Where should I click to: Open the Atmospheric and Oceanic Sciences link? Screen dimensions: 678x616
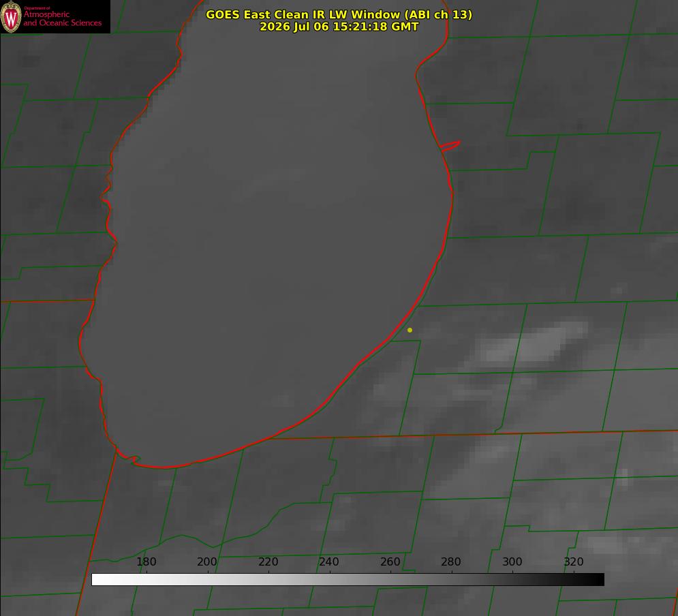(62, 18)
